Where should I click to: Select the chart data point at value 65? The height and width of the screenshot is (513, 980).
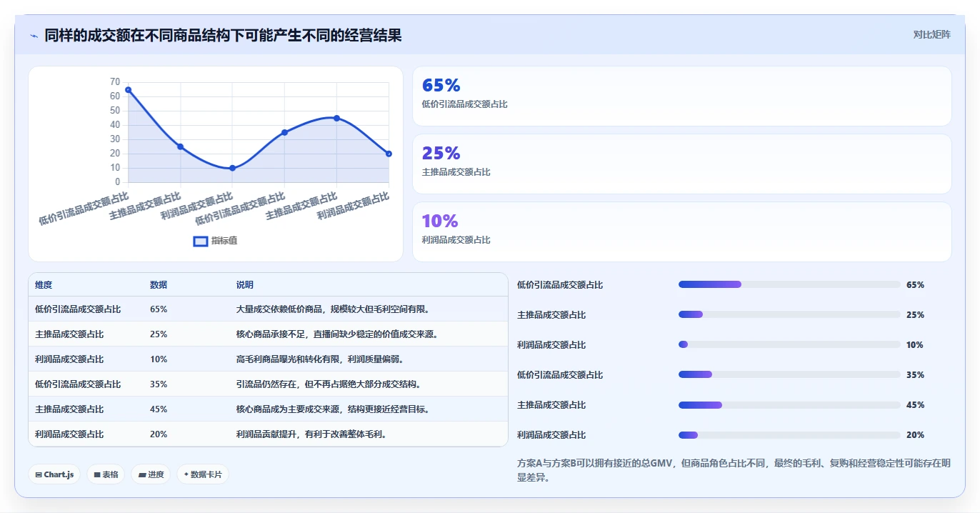tap(128, 89)
